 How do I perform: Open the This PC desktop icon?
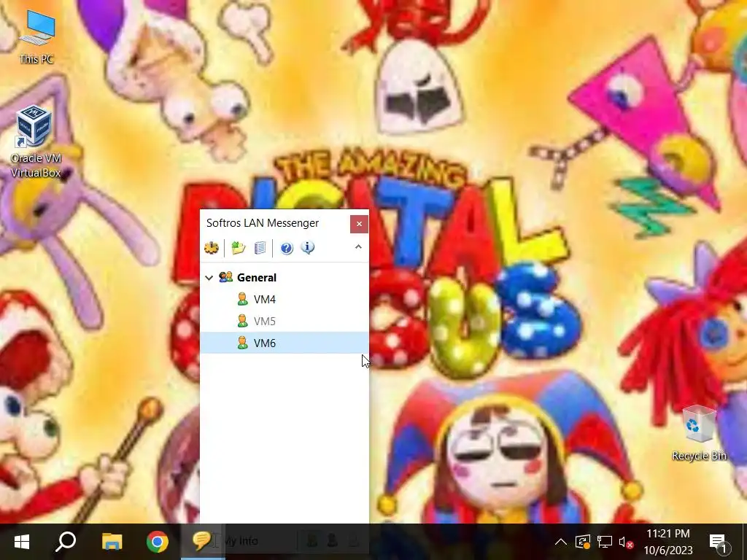click(x=36, y=38)
